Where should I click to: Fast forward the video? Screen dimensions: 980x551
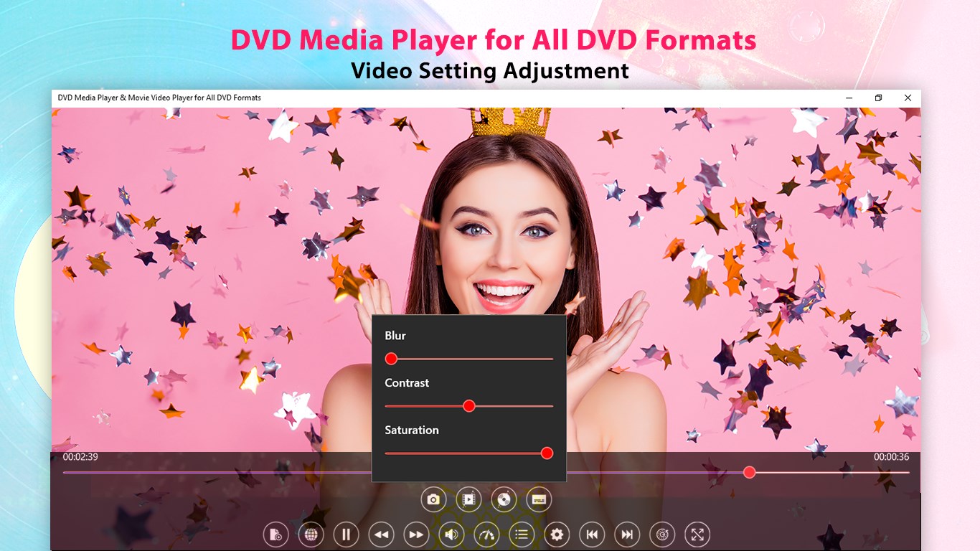pos(416,534)
